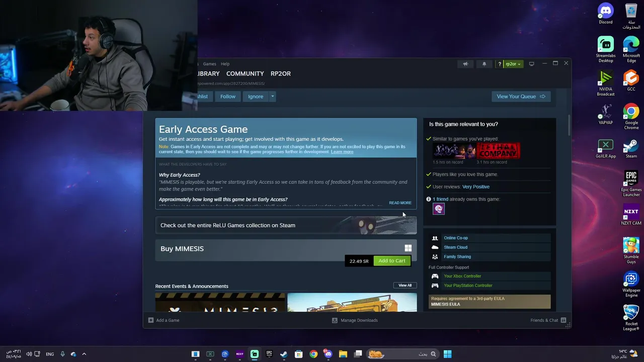Click the store page URL text
This screenshot has height=362, width=644.
tap(230, 83)
